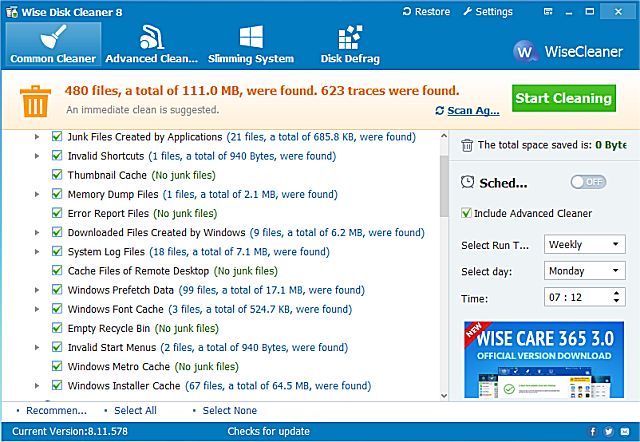Expand Memory Dump Files row

click(x=37, y=194)
